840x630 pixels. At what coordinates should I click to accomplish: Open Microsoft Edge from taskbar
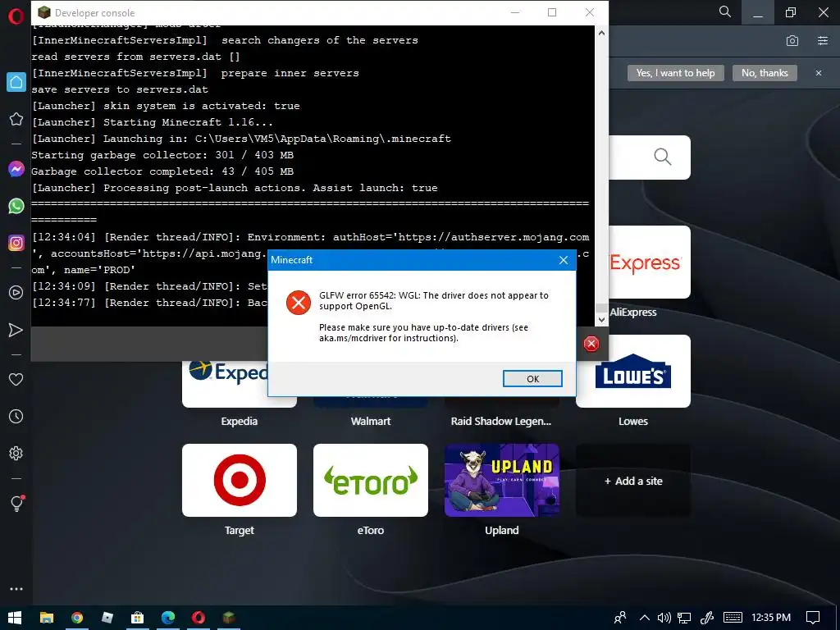pyautogui.click(x=168, y=618)
